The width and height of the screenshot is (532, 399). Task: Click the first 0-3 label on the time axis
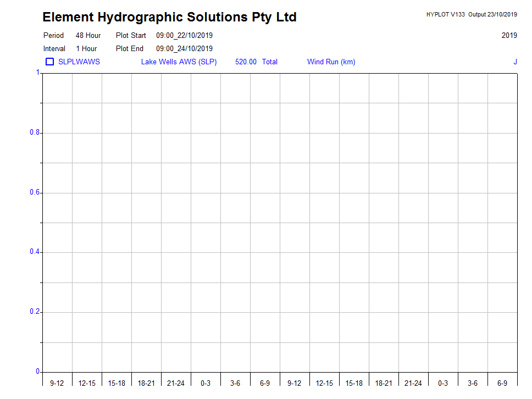click(x=206, y=383)
